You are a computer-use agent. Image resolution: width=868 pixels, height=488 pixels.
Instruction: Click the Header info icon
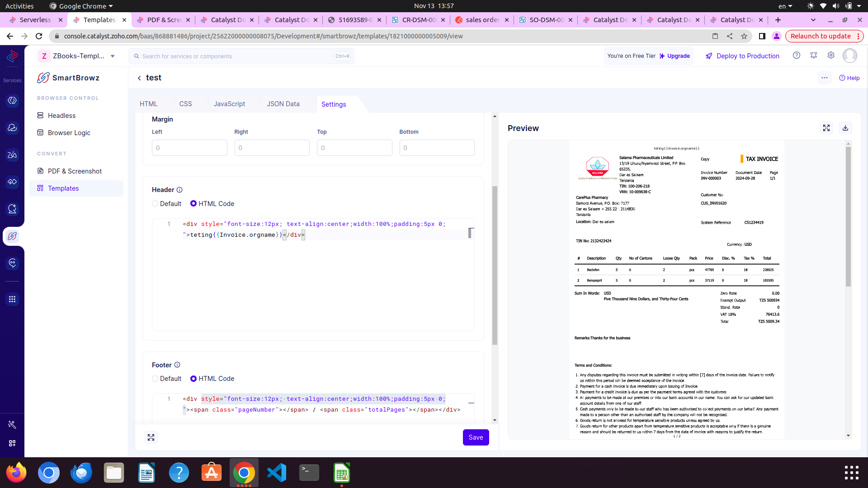point(179,190)
